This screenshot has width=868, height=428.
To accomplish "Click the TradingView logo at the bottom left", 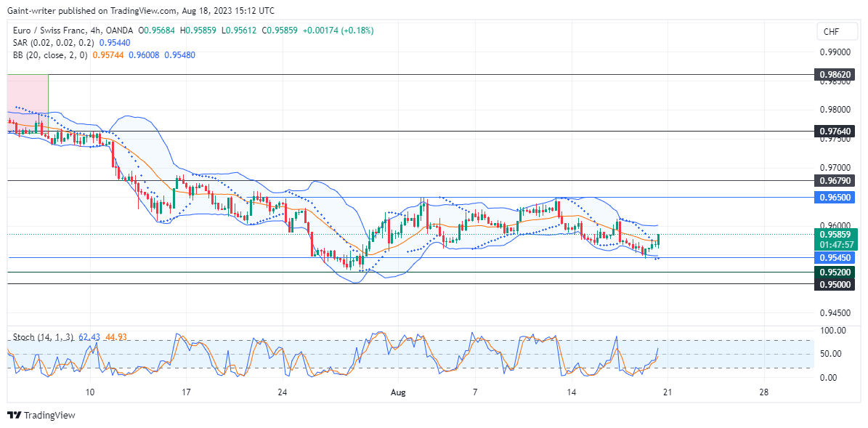I will 41,415.
